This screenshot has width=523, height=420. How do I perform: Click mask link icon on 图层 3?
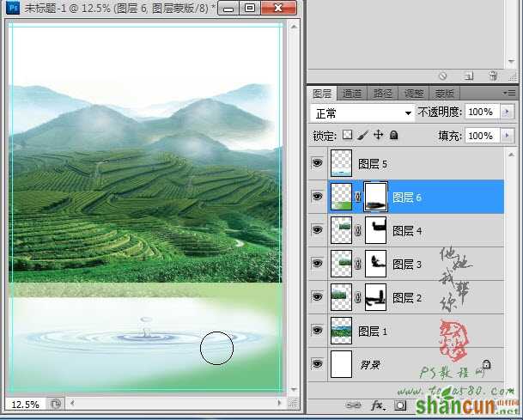click(358, 265)
